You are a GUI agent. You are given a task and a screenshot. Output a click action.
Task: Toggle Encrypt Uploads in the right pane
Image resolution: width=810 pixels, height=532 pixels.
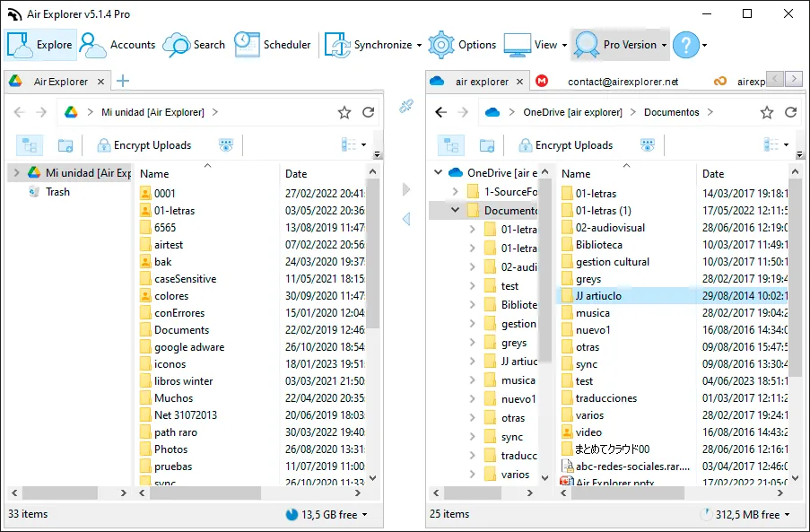[566, 145]
